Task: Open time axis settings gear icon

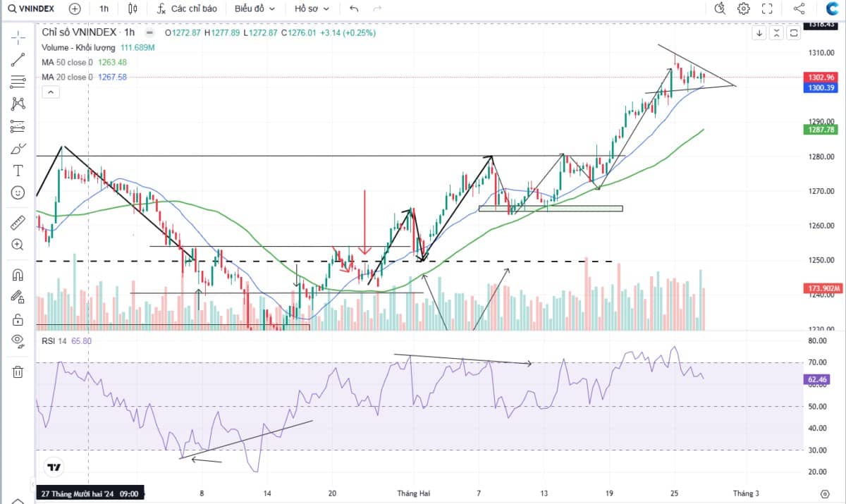Action: 825,493
